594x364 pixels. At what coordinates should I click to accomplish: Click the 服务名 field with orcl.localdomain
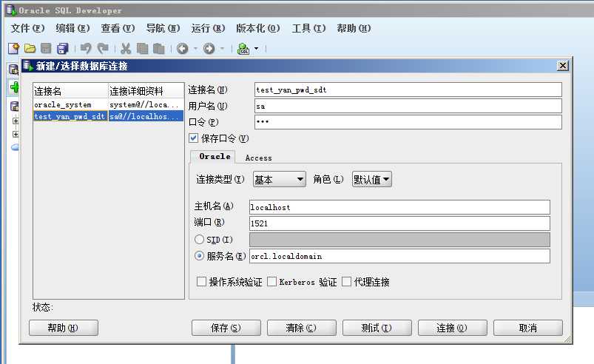tap(399, 256)
